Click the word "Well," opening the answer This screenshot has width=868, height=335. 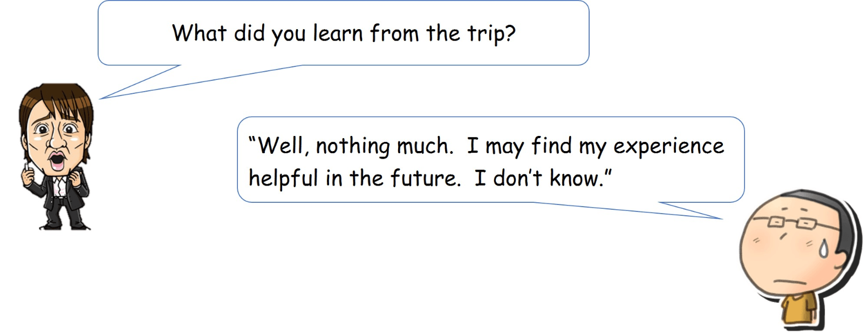(279, 146)
